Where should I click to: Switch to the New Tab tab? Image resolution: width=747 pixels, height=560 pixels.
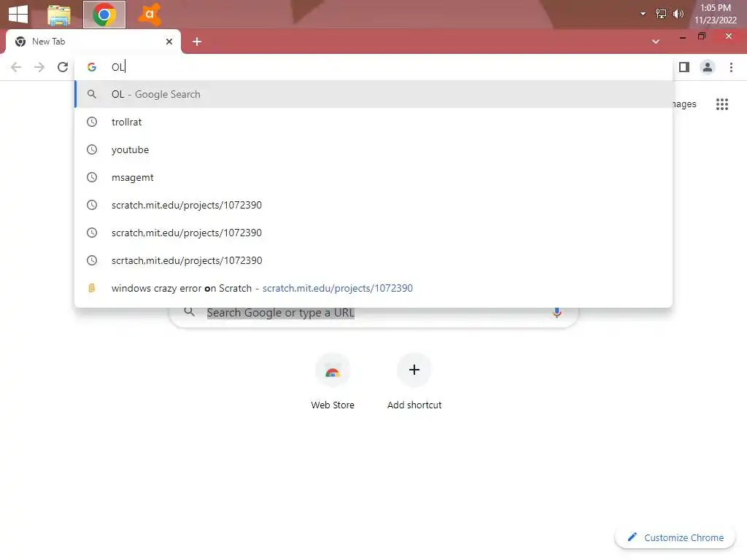point(93,42)
